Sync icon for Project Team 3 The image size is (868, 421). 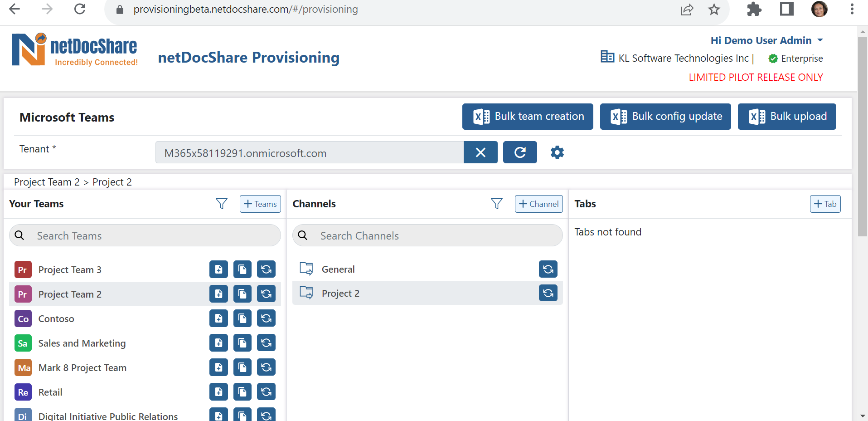(x=267, y=269)
